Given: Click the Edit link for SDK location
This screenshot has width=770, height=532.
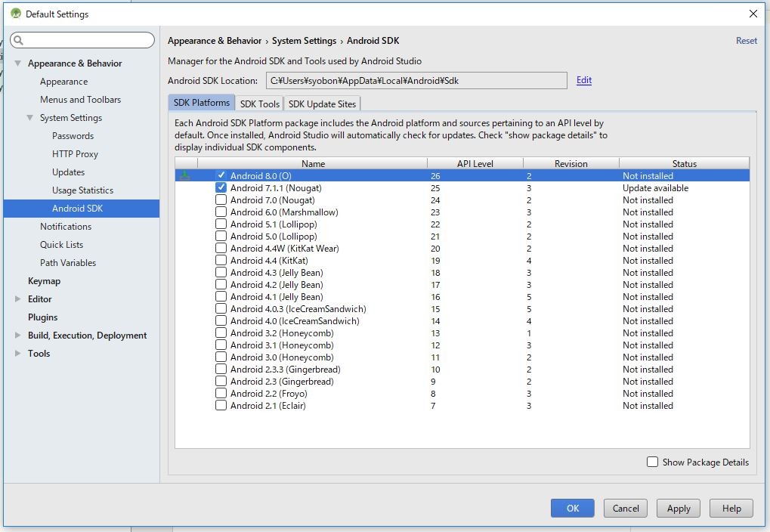Looking at the screenshot, I should click(584, 80).
